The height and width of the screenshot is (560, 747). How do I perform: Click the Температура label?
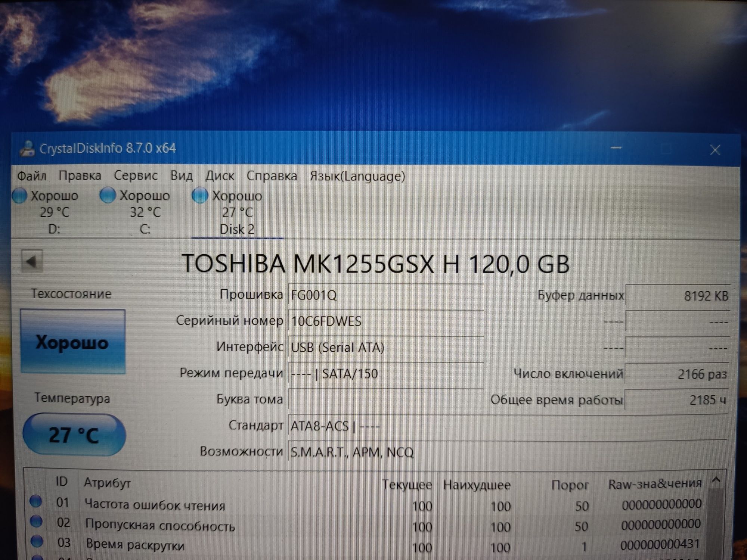(72, 398)
